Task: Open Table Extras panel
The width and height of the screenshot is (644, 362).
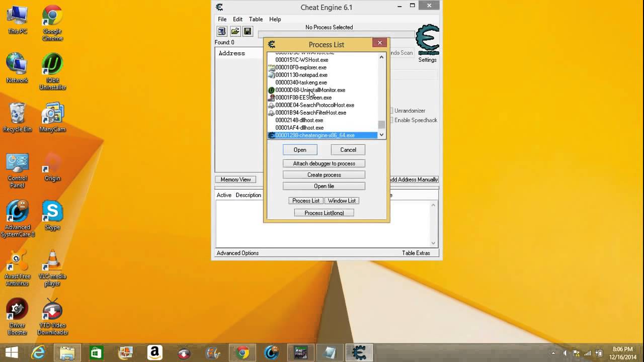Action: 416,253
